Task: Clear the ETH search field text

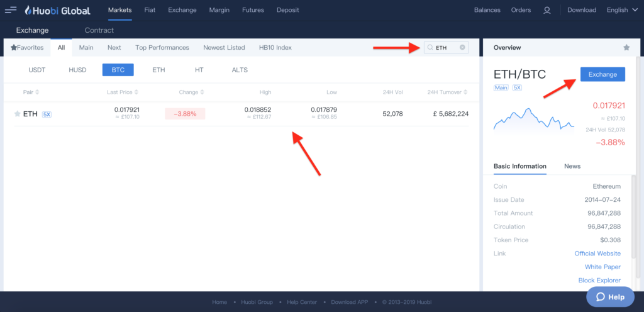Action: click(x=462, y=48)
